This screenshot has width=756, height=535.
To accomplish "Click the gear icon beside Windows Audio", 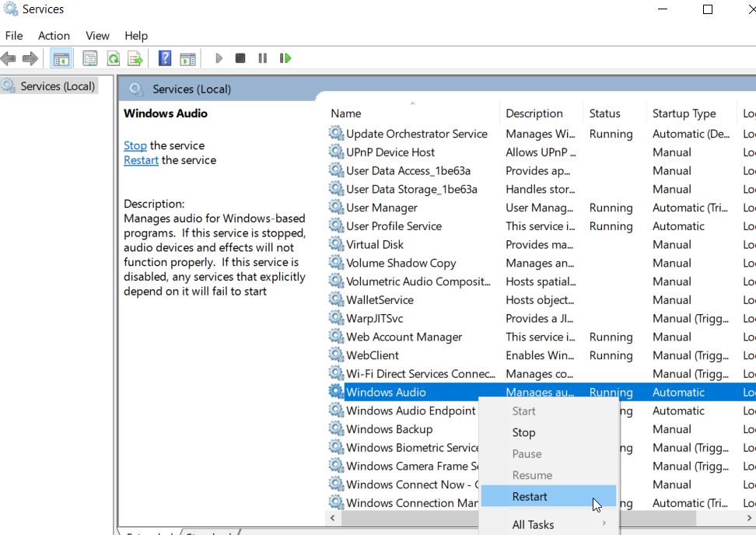I will click(x=336, y=391).
